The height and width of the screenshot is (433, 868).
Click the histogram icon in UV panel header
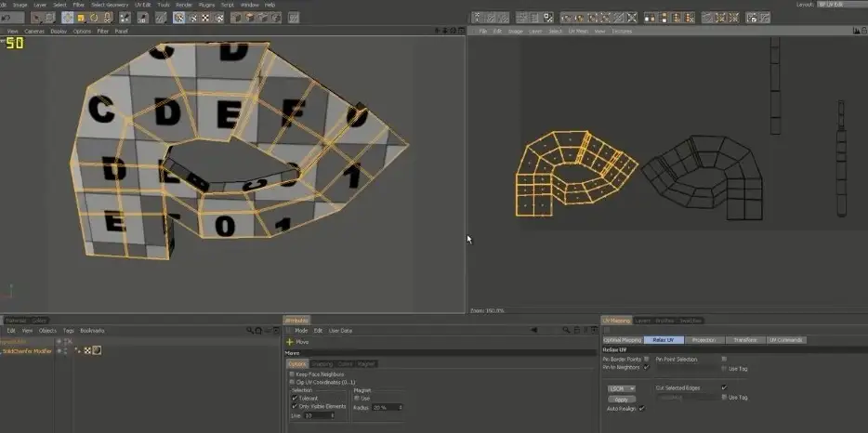(x=856, y=31)
